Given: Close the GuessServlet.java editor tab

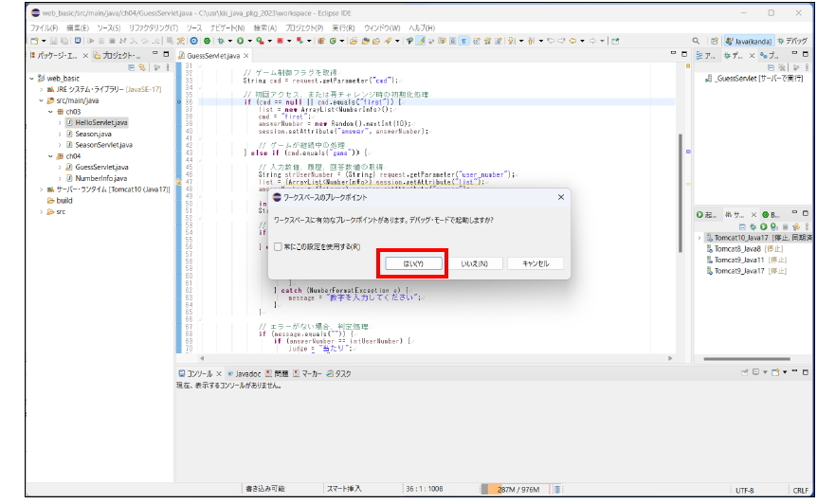Looking at the screenshot, I should [245, 56].
